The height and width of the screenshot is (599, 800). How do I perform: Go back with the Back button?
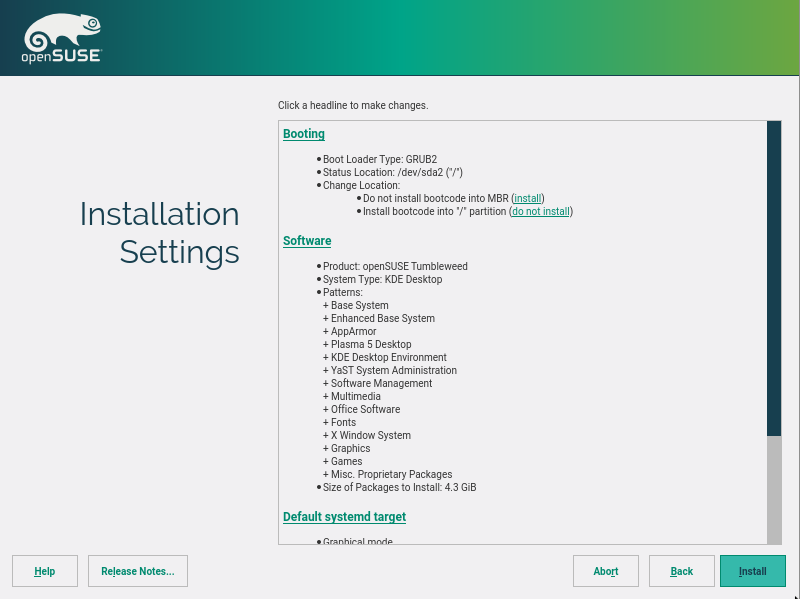click(682, 571)
